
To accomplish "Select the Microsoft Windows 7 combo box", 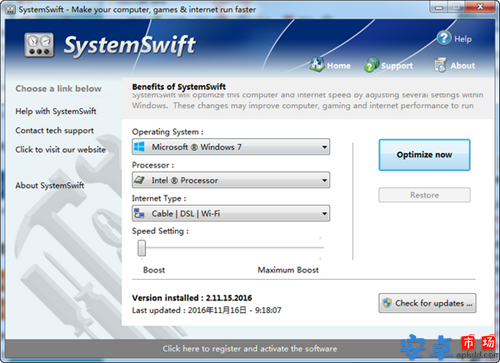I will point(231,147).
